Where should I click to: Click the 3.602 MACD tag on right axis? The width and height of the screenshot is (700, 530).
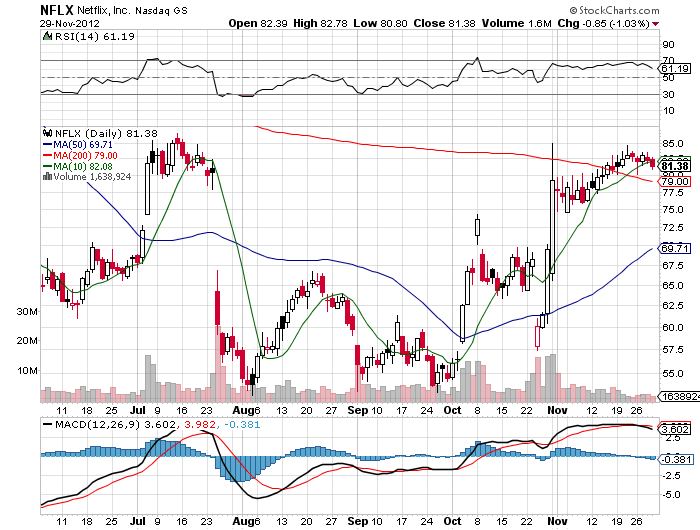(x=675, y=430)
